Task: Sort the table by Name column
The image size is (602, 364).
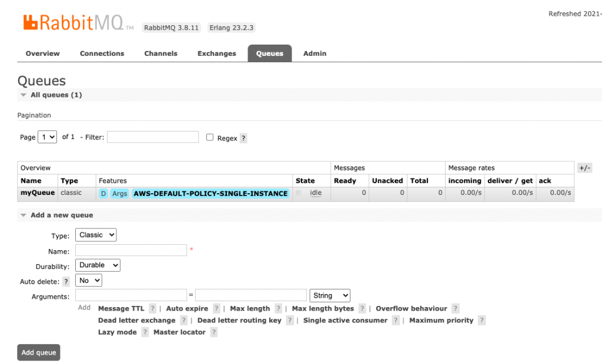Action: (x=31, y=181)
